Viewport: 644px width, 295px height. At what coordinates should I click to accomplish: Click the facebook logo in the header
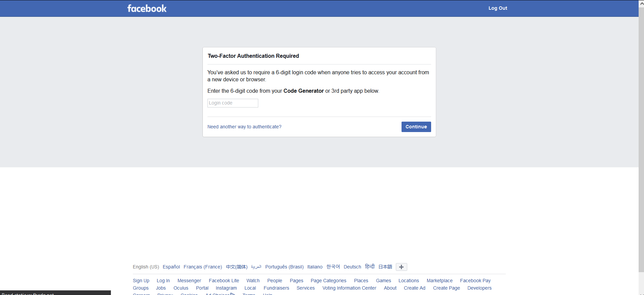click(x=147, y=8)
